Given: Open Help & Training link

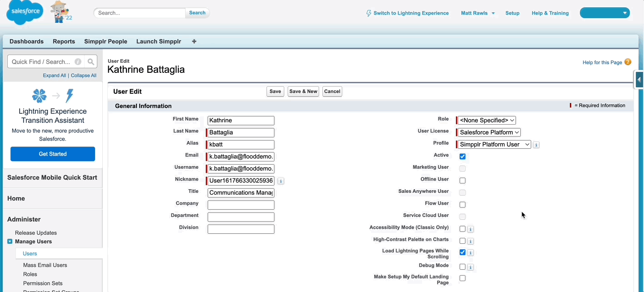Looking at the screenshot, I should click(550, 13).
